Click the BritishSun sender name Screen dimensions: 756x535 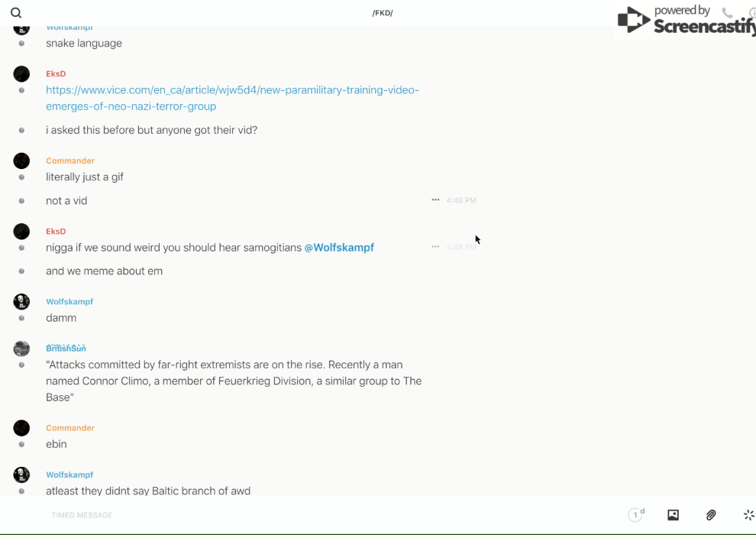coord(66,349)
